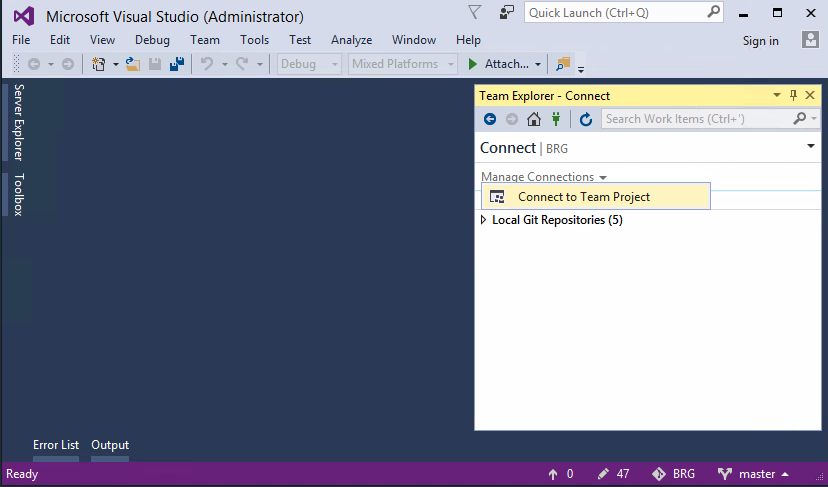Image resolution: width=828 pixels, height=487 pixels.
Task: Open the Toolbox side tab
Action: (x=18, y=194)
